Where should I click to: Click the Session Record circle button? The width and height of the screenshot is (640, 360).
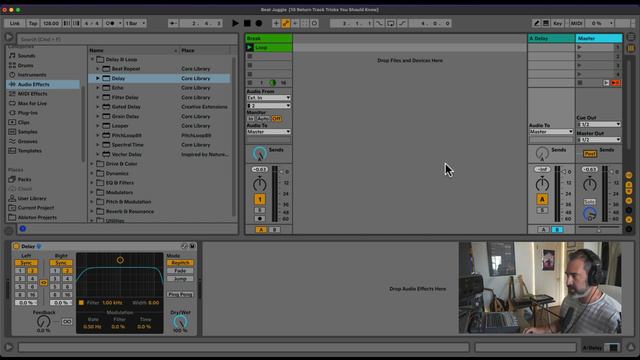pos(314,23)
